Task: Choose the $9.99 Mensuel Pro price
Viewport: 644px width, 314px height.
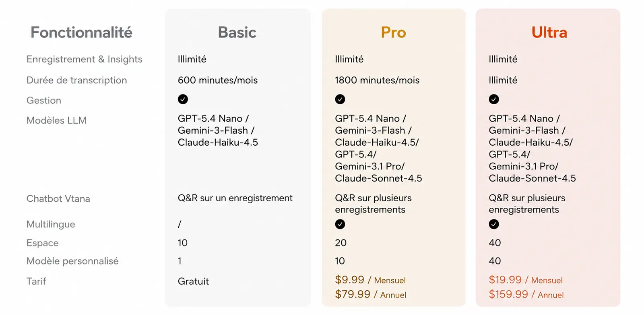Action: click(x=370, y=280)
